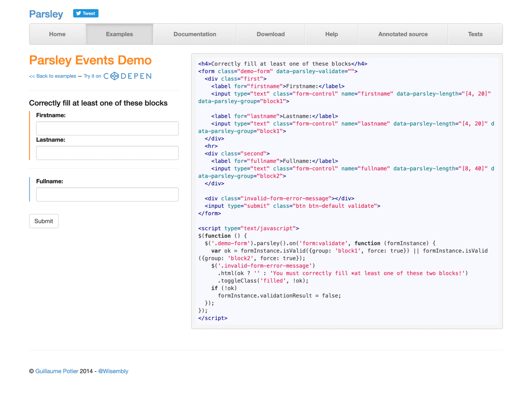Click the Submit button
The image size is (532, 396).
click(44, 221)
